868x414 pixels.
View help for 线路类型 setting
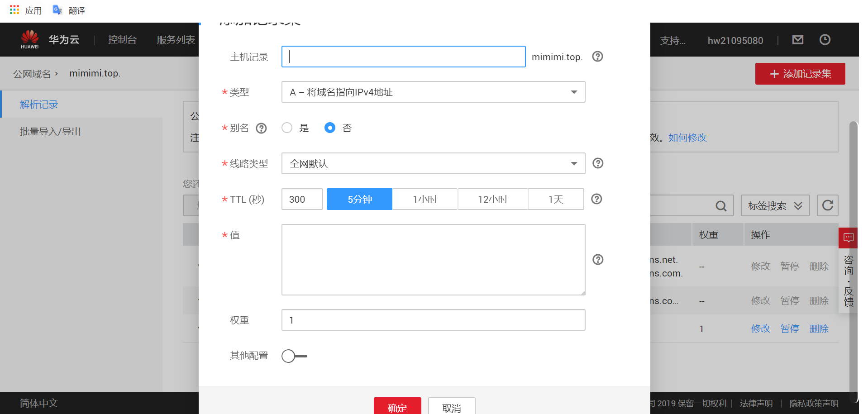(x=597, y=163)
